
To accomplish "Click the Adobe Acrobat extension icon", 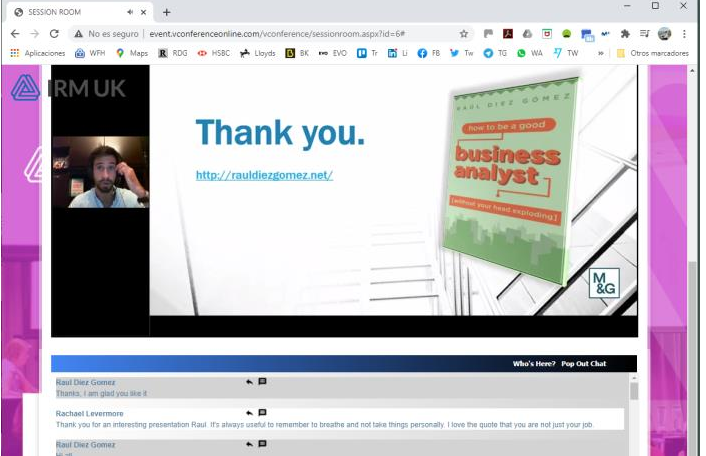I will coord(508,34).
